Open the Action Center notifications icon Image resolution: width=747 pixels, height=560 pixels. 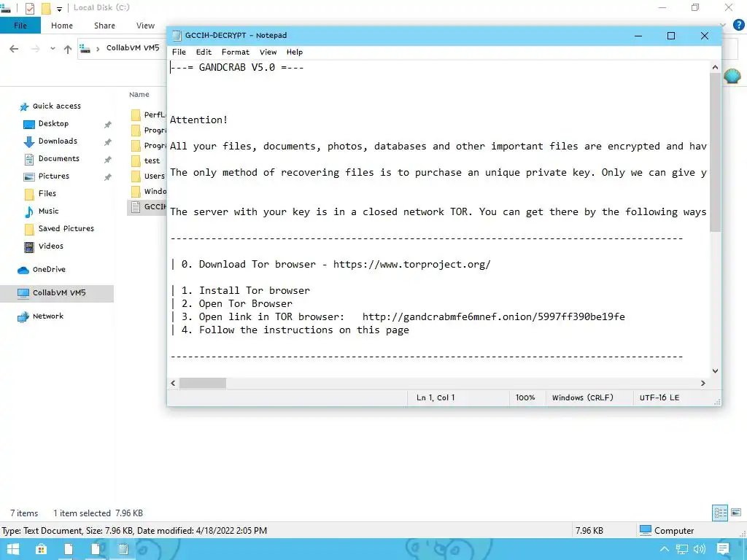(x=723, y=550)
